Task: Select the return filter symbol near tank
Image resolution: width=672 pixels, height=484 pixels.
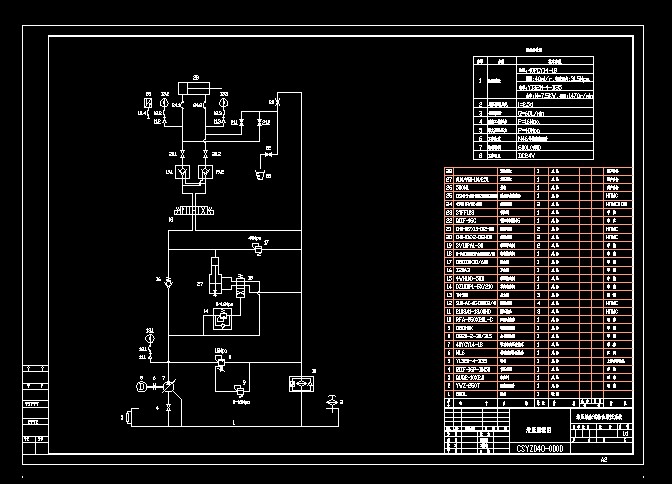Action: (x=301, y=384)
